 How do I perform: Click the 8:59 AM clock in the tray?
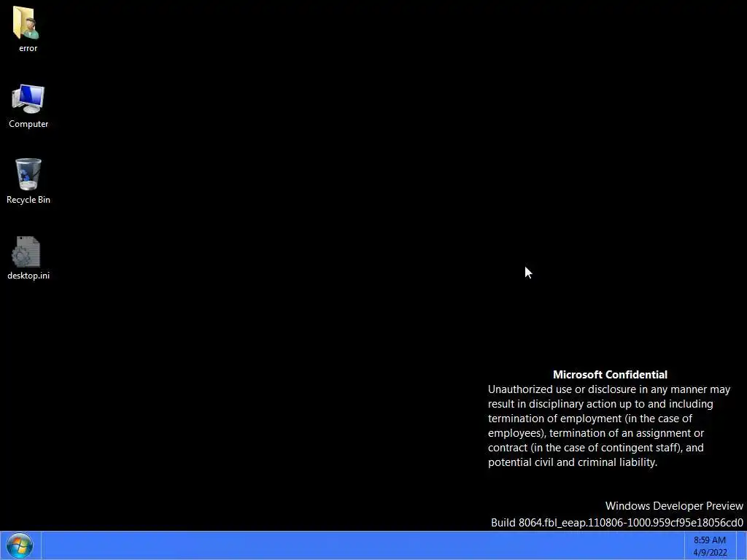(x=709, y=540)
